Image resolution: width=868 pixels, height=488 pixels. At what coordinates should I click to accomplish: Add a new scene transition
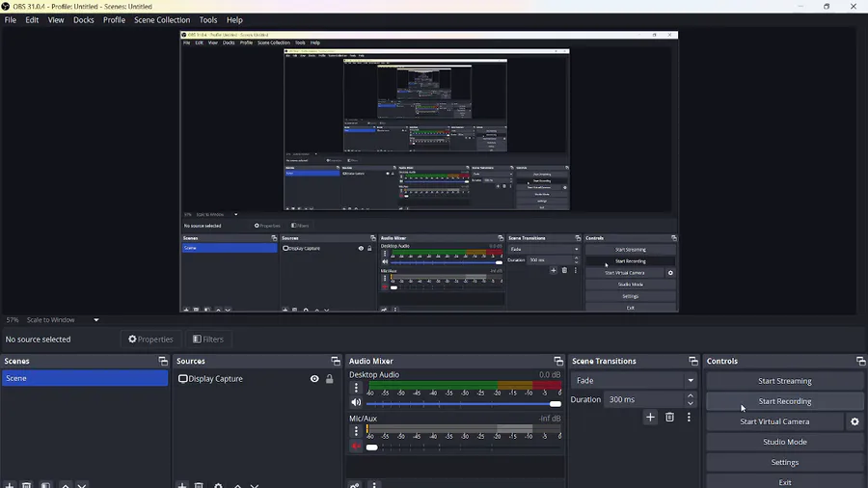(x=650, y=418)
